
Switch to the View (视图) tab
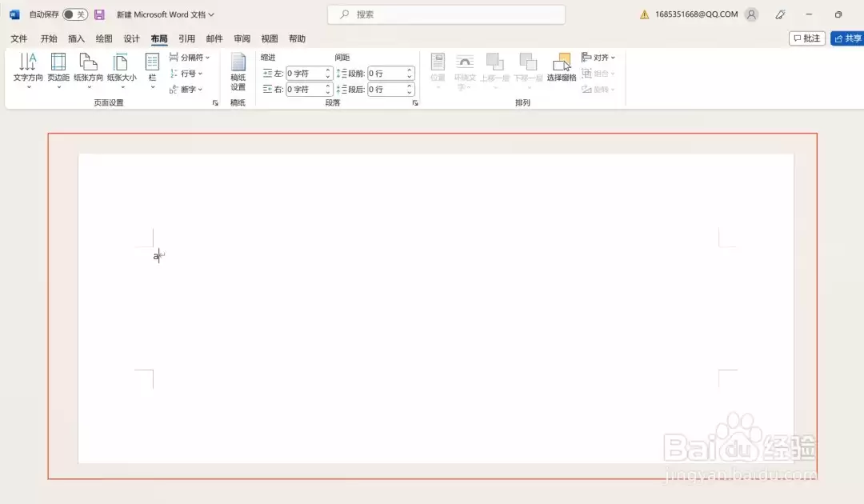(x=269, y=38)
